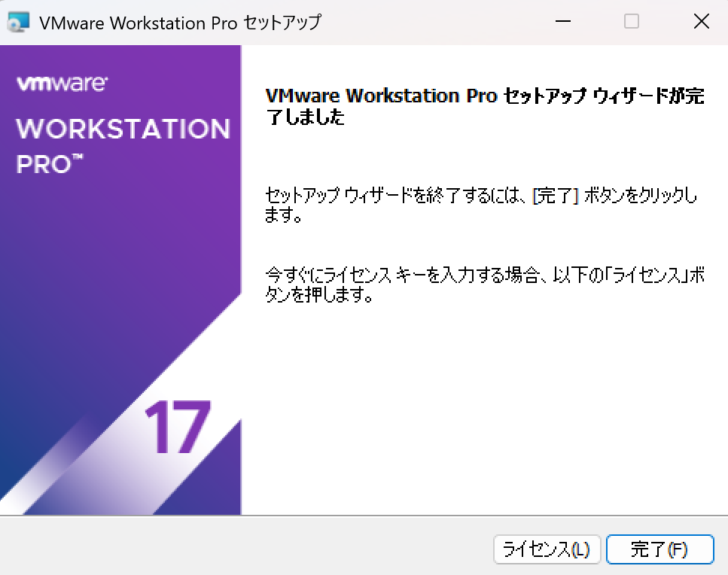Click the disabled maximize button in title bar
The width and height of the screenshot is (728, 575).
632,21
